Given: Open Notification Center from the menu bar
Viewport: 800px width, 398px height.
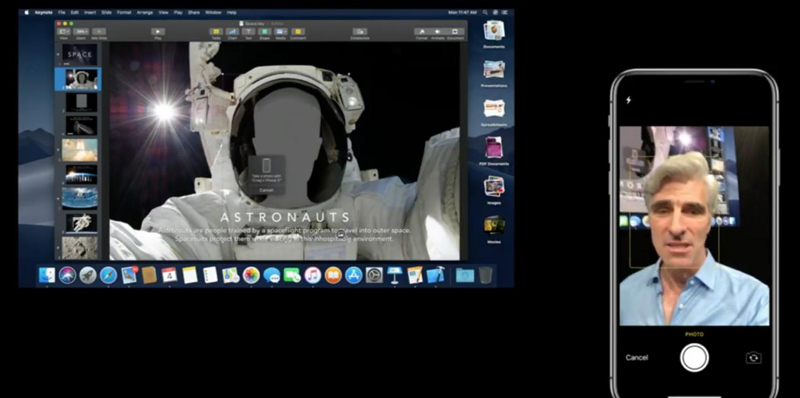Looking at the screenshot, I should pos(504,12).
